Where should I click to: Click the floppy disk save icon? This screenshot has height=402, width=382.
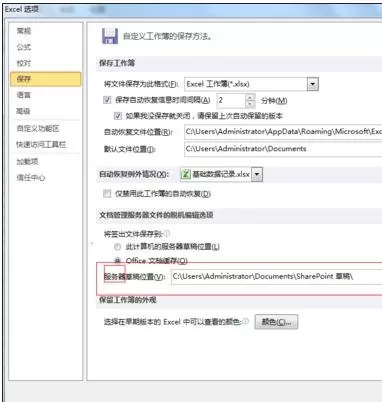pyautogui.click(x=110, y=36)
